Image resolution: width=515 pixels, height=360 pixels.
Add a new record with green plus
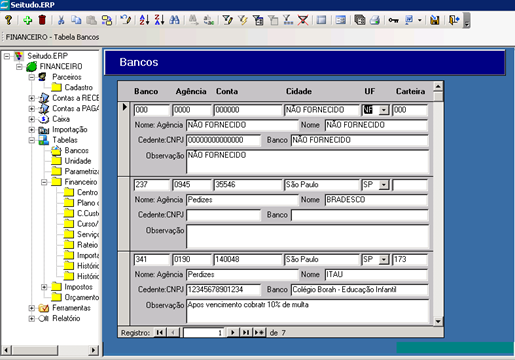coord(27,20)
